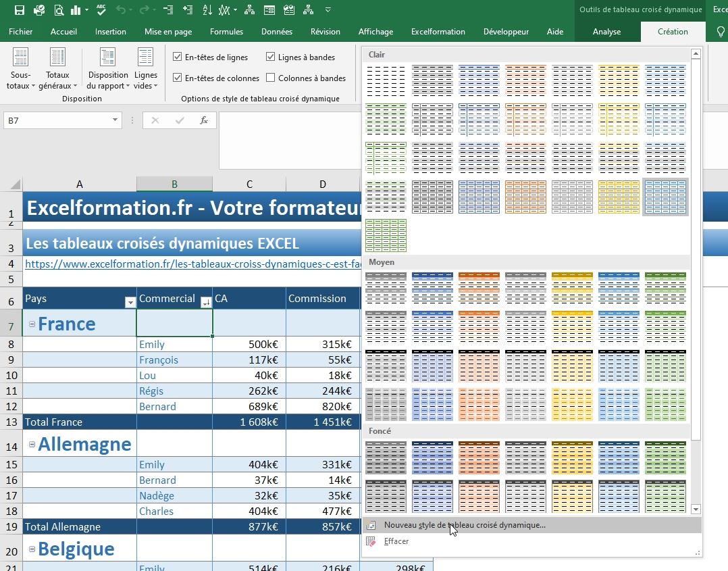Image resolution: width=728 pixels, height=571 pixels.
Task: Click the form window icon in quick access toolbar
Action: [x=269, y=9]
